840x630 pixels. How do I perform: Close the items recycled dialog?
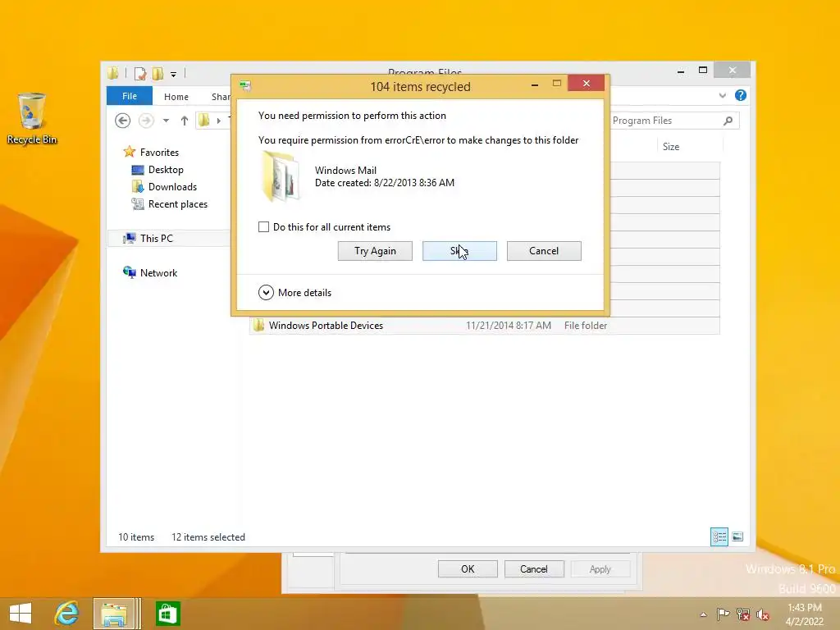586,84
